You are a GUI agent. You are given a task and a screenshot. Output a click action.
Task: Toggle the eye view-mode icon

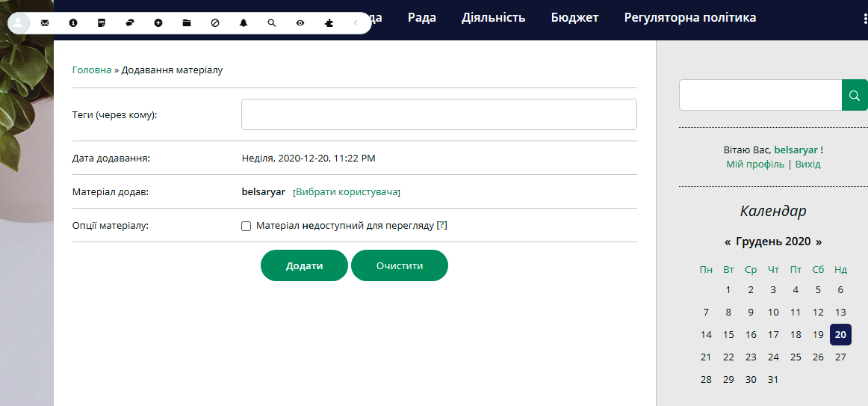(300, 23)
